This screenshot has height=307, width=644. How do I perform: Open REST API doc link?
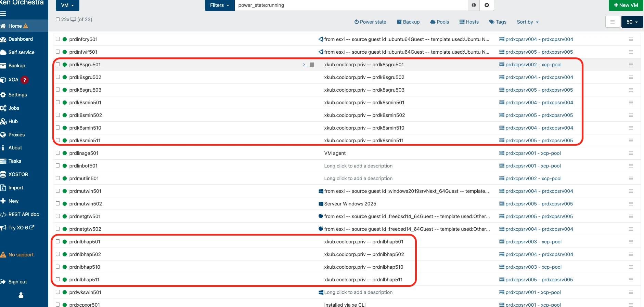click(24, 214)
